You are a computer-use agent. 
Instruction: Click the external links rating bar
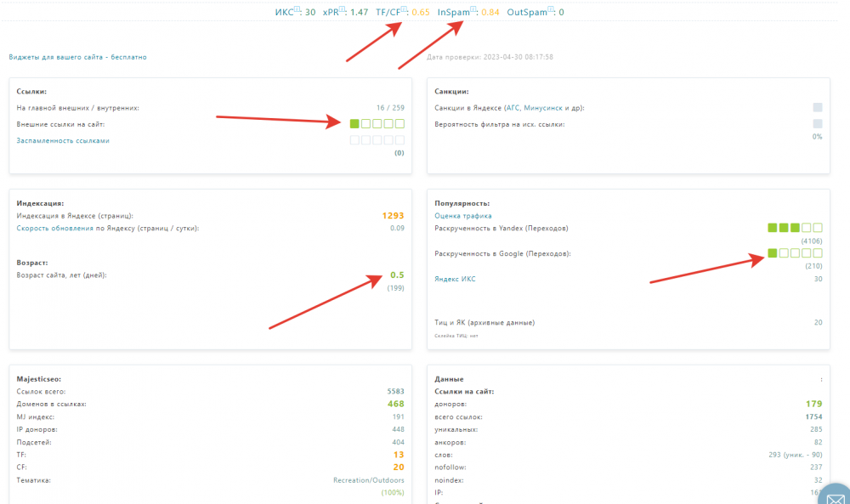point(377,123)
